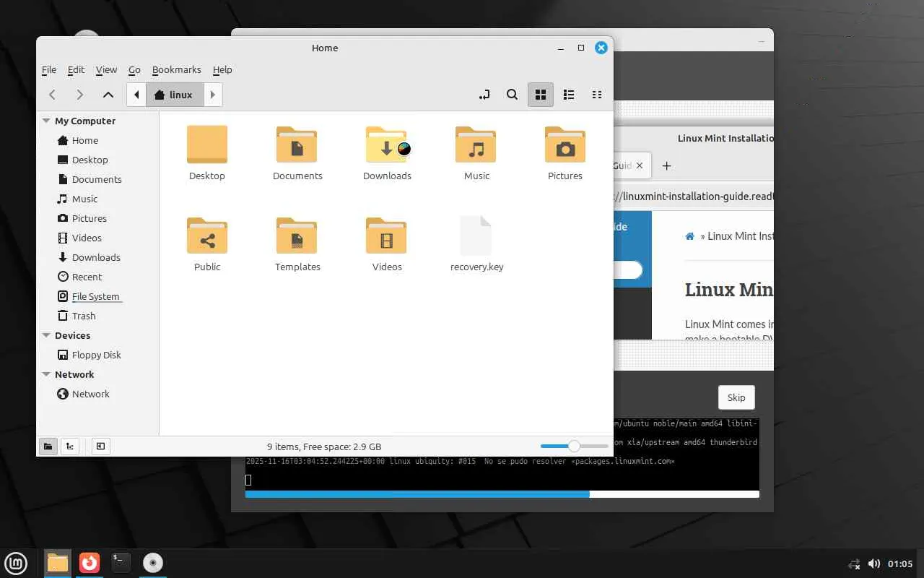924x578 pixels.
Task: Select Downloads in the sidebar
Action: [97, 258]
